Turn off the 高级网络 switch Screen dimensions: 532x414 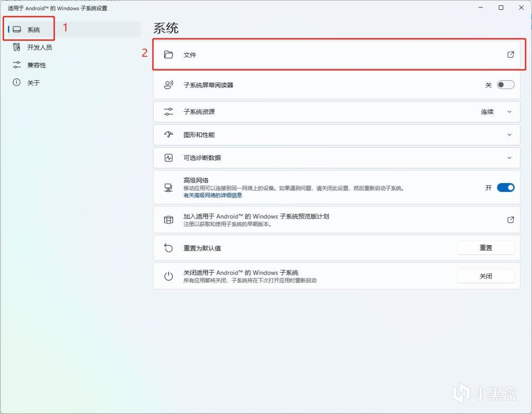pyautogui.click(x=505, y=188)
